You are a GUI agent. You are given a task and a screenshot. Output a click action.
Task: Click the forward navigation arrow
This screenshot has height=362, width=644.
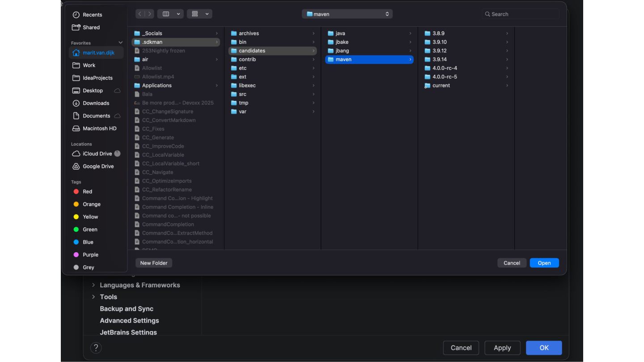[x=149, y=14]
